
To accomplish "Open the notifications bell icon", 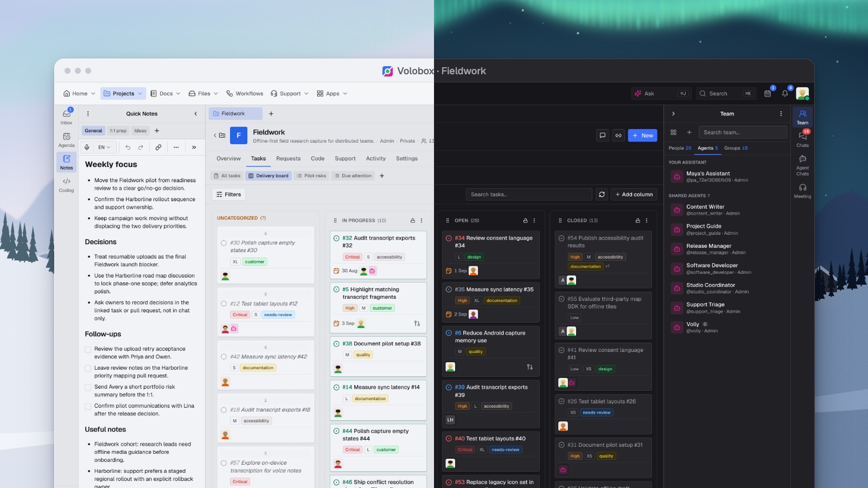I will tap(784, 93).
